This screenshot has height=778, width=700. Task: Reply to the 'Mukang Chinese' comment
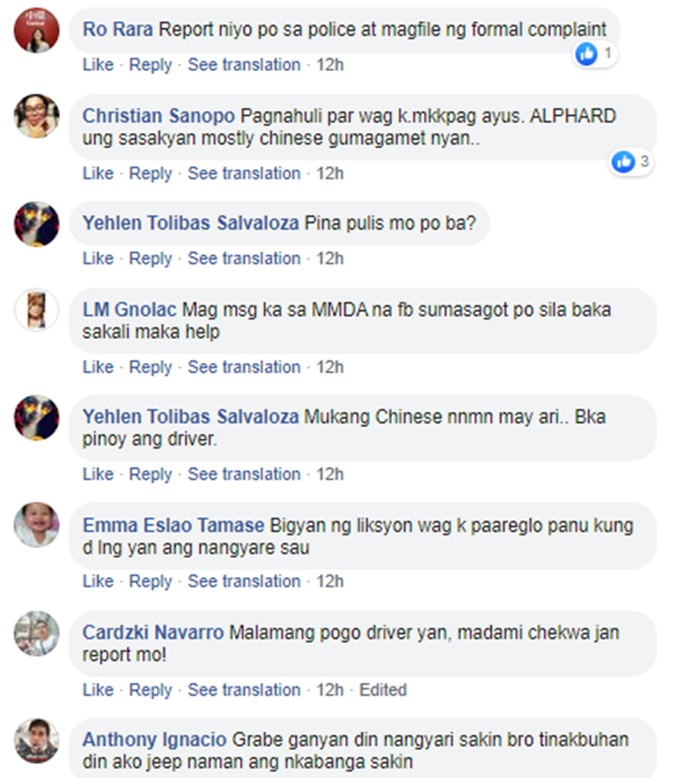(x=150, y=474)
